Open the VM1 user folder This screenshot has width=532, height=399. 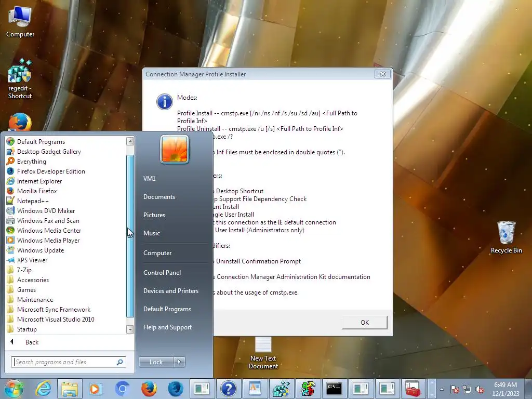coord(149,179)
